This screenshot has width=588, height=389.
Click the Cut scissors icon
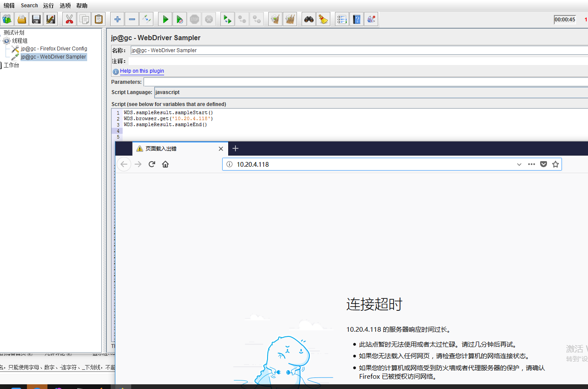[69, 19]
